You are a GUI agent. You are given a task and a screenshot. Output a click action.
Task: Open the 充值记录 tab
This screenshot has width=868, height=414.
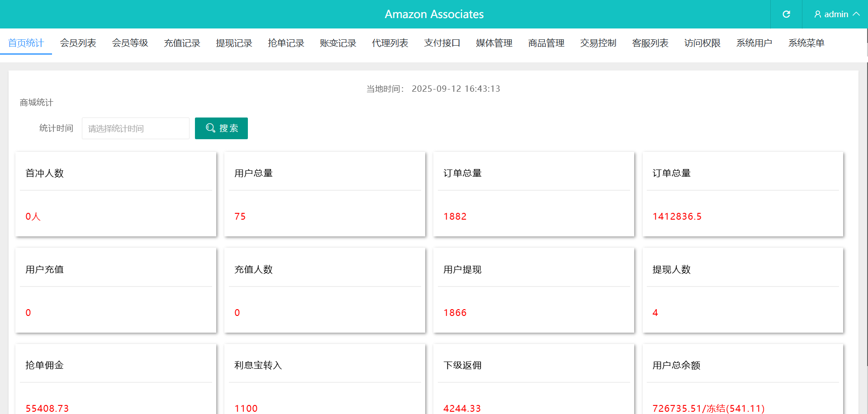[182, 43]
